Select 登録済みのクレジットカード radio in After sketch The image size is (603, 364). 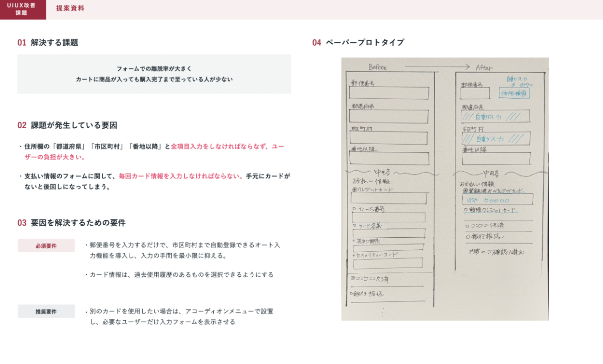coord(465,190)
